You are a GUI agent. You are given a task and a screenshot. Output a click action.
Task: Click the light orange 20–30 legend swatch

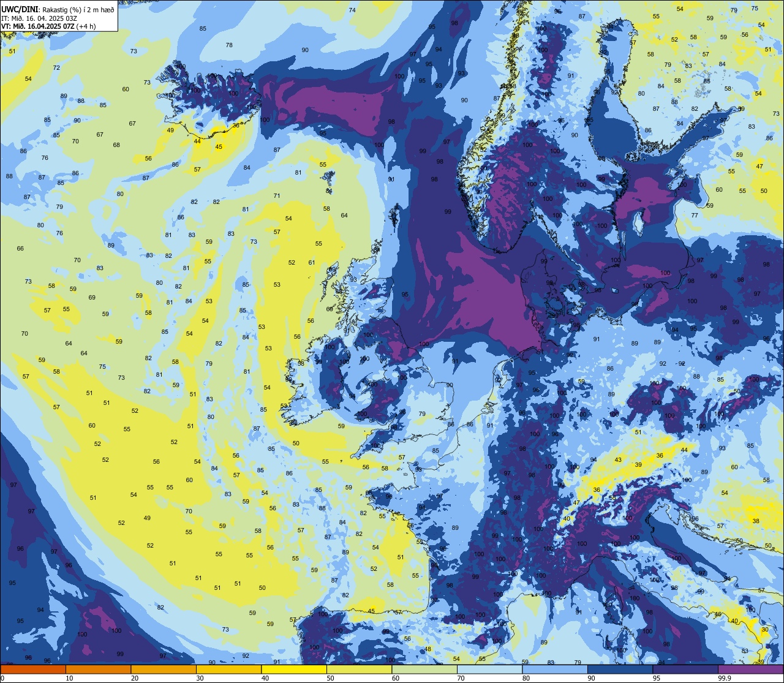(x=164, y=669)
